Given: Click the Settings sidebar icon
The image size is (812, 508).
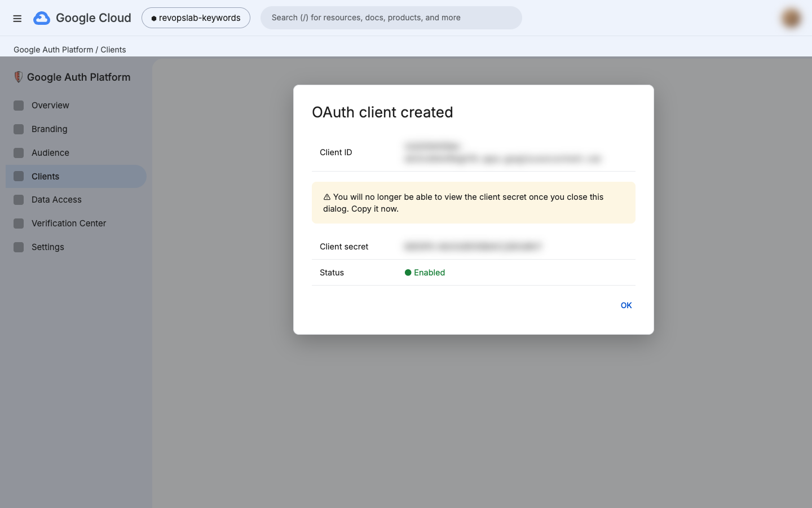Looking at the screenshot, I should point(19,247).
